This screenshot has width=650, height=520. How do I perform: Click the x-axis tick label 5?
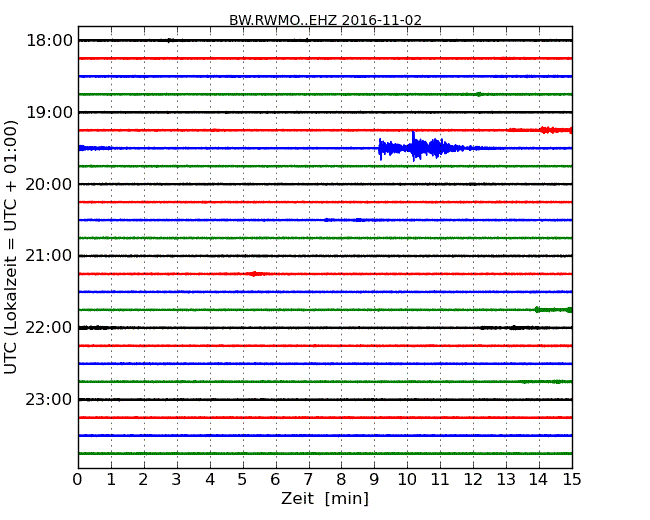243,479
